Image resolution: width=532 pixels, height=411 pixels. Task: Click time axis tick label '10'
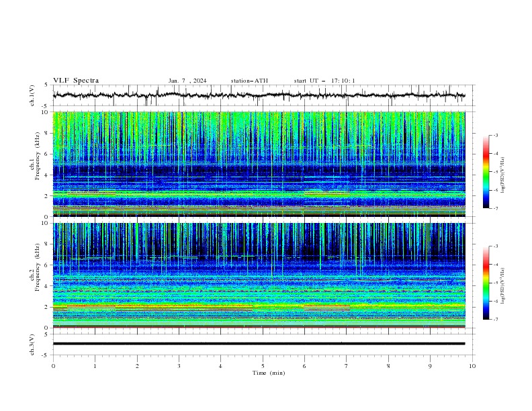pos(472,366)
